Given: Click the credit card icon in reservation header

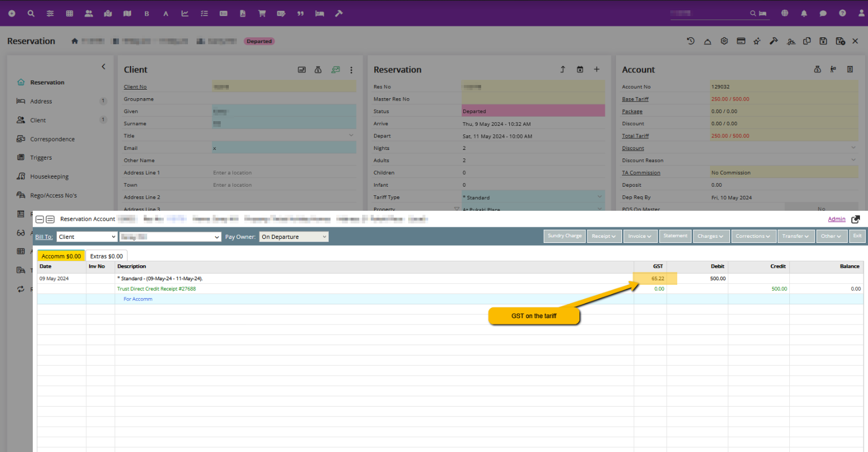Looking at the screenshot, I should coord(741,41).
